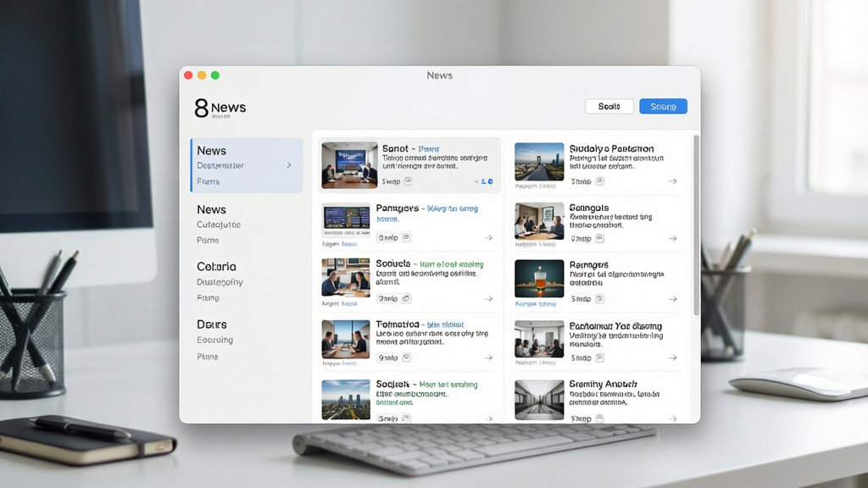This screenshot has width=868, height=488.
Task: Click the arrow icon on Remngers article
Action: point(672,299)
